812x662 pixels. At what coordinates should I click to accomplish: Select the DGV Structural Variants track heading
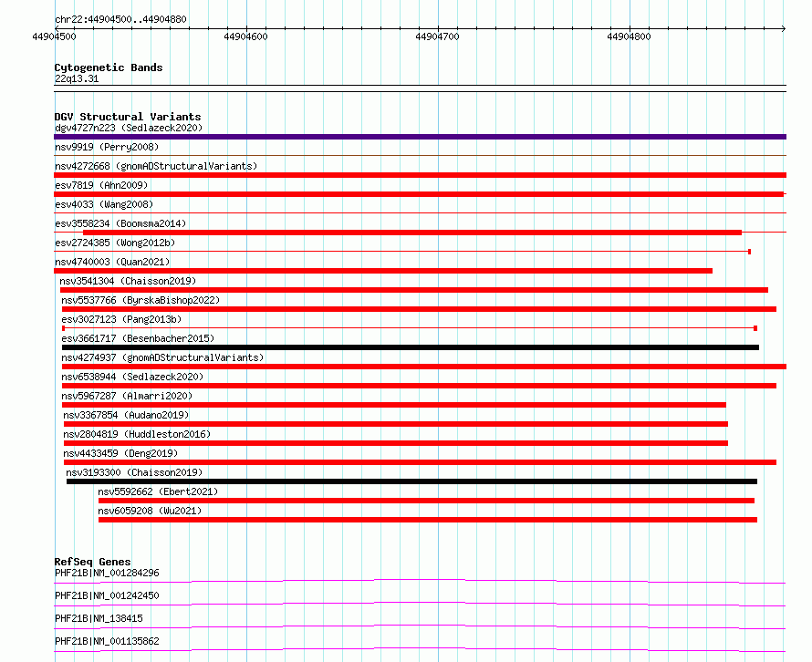tap(128, 117)
